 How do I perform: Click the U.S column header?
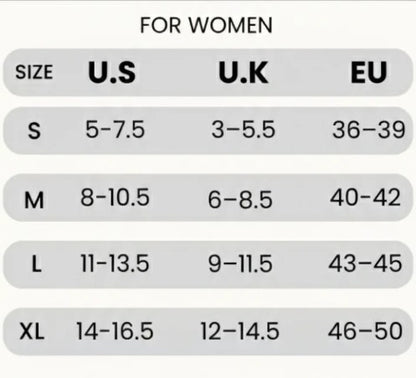112,72
